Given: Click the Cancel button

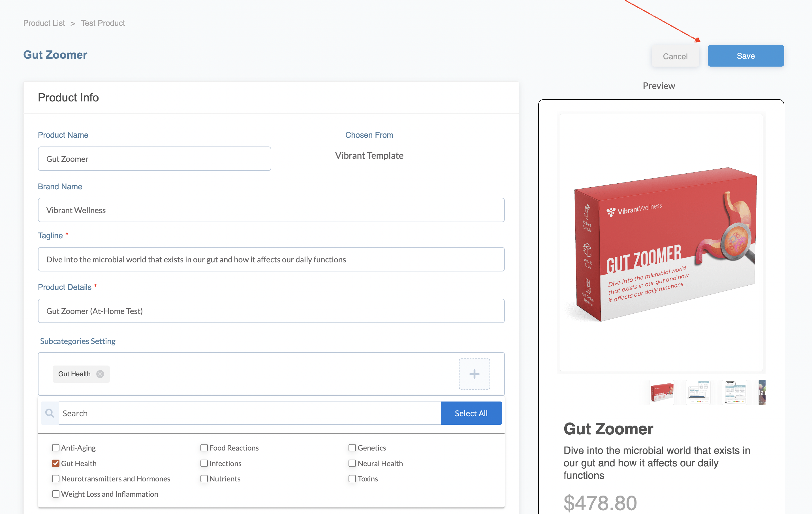Looking at the screenshot, I should (675, 56).
